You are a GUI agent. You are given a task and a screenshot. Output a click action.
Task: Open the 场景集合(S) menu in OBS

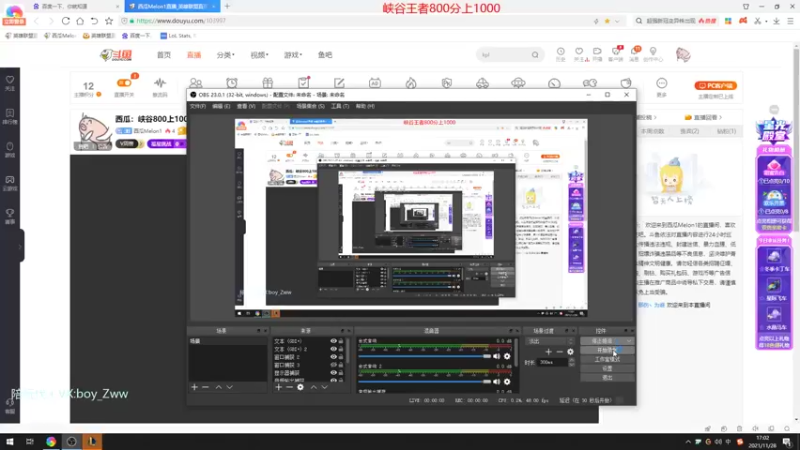(310, 106)
